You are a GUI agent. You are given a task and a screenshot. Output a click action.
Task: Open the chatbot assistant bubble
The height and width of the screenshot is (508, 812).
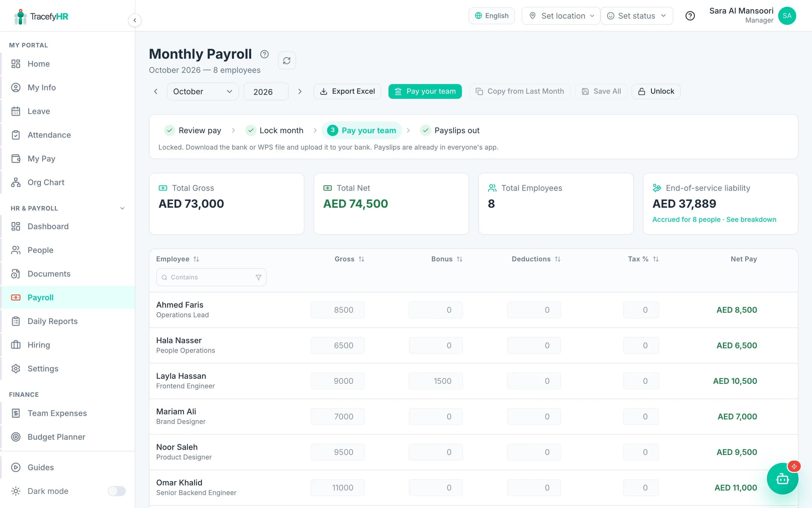click(x=782, y=478)
